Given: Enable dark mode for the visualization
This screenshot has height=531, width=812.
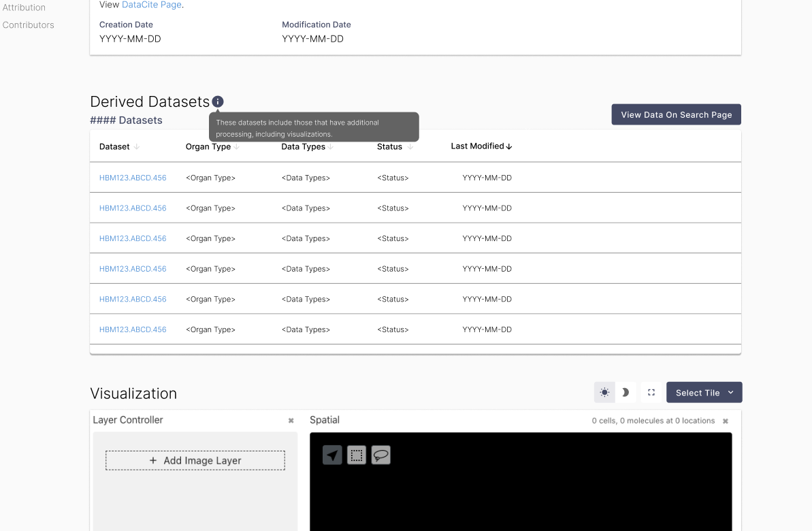Looking at the screenshot, I should pos(626,392).
